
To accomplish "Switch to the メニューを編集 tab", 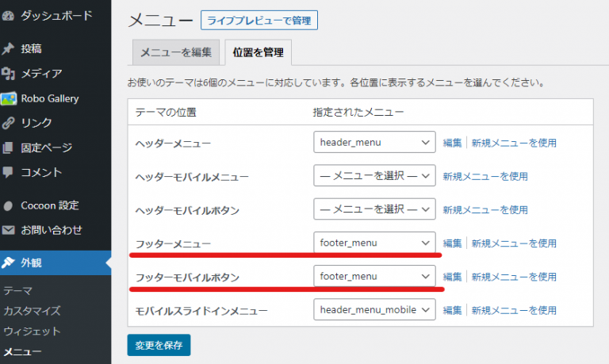I will pyautogui.click(x=175, y=53).
